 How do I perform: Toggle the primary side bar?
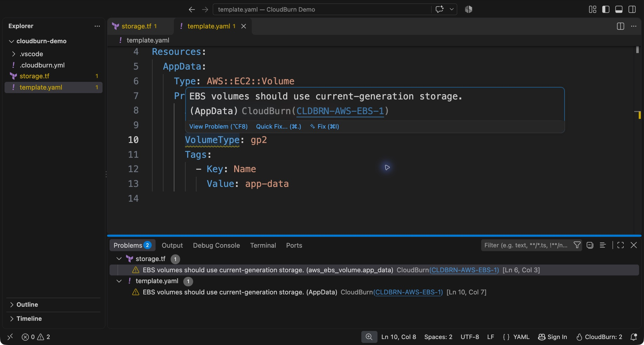pyautogui.click(x=606, y=9)
